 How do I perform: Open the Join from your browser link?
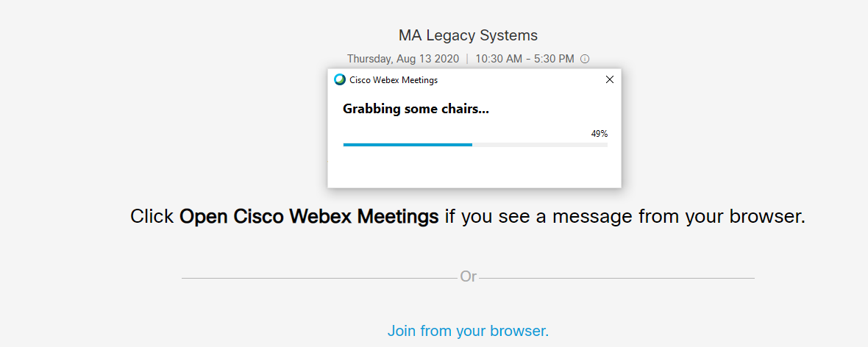point(468,331)
